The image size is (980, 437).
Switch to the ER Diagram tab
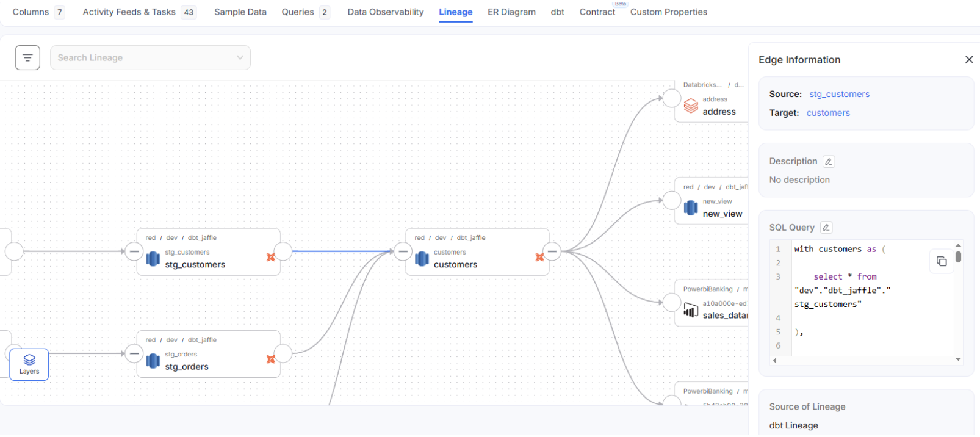(x=511, y=12)
